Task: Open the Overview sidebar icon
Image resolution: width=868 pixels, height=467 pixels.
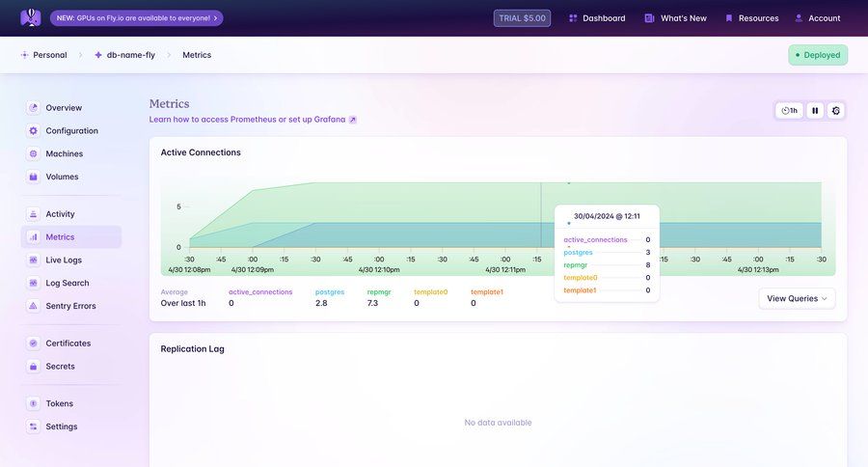Action: click(34, 108)
